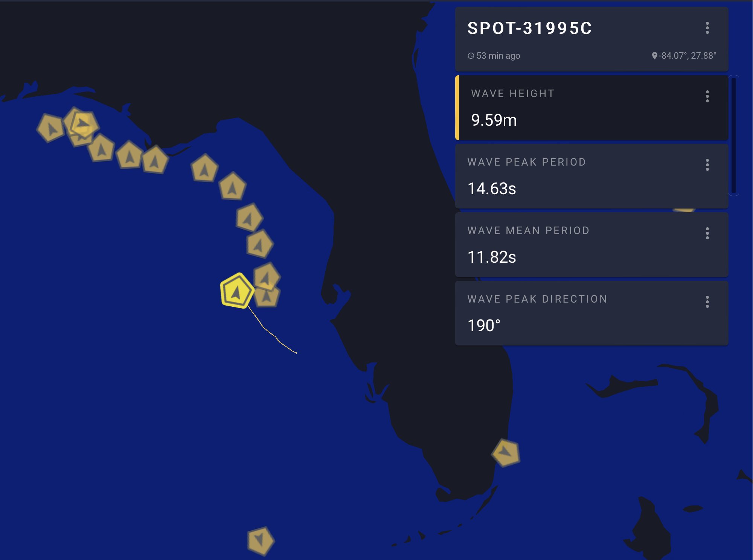
Task: Select the Wave Height data card
Action: tap(591, 108)
